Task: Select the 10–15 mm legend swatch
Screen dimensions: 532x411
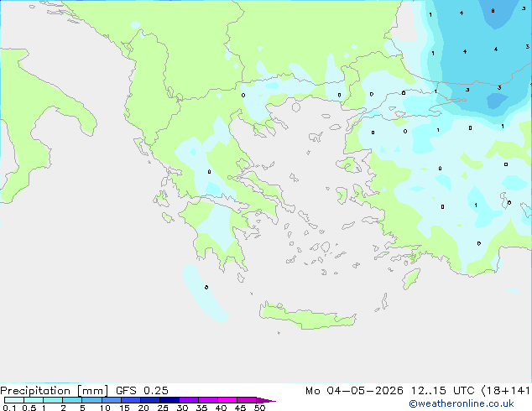Action: [x=111, y=400]
